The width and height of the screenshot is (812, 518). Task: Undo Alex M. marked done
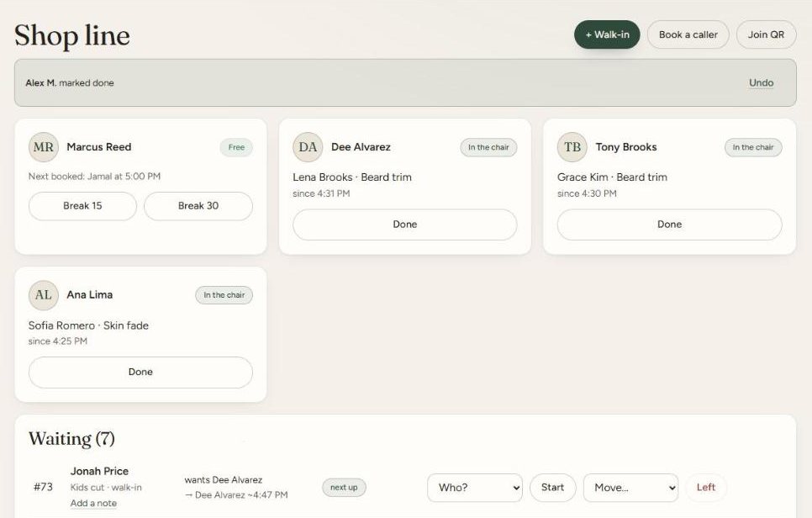pyautogui.click(x=761, y=83)
